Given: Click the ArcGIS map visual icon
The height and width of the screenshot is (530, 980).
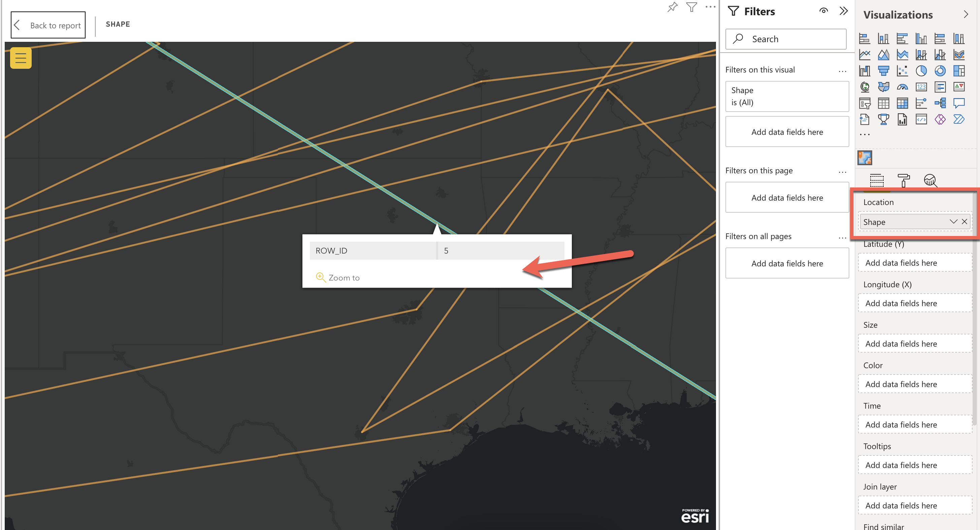Looking at the screenshot, I should coord(865,158).
